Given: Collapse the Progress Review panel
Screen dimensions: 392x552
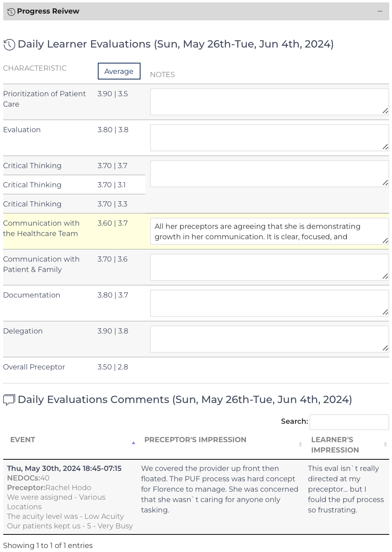Looking at the screenshot, I should (380, 11).
